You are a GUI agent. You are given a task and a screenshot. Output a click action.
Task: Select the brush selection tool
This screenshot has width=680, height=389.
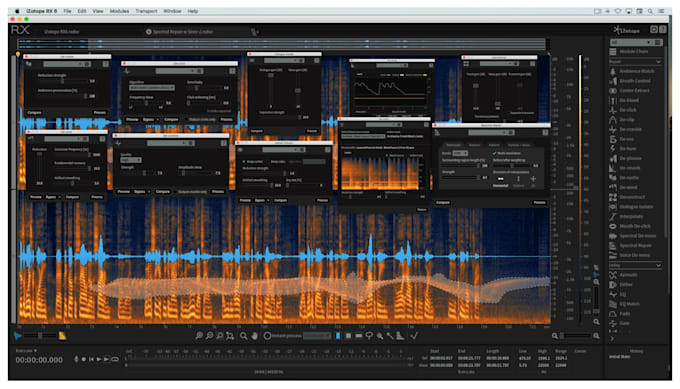click(379, 336)
